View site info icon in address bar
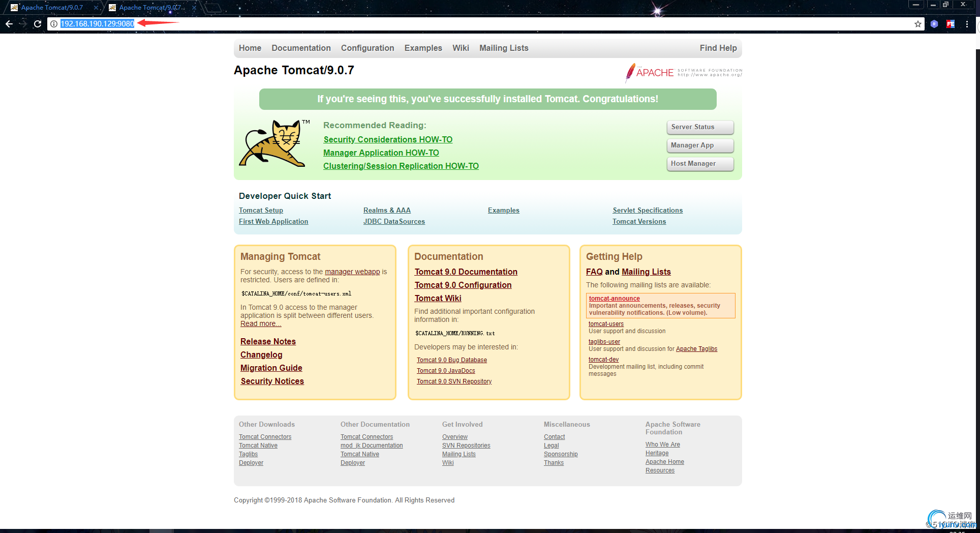The height and width of the screenshot is (533, 980). pyautogui.click(x=54, y=24)
